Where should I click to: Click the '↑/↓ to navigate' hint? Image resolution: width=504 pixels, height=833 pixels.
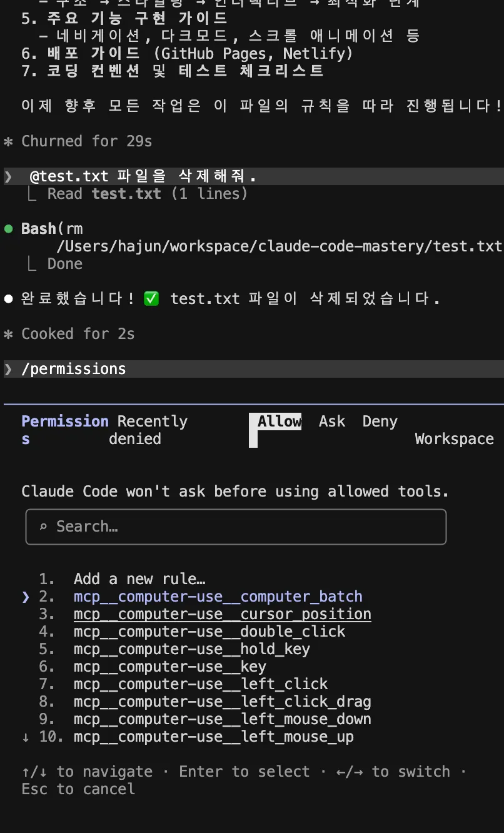pos(86,772)
